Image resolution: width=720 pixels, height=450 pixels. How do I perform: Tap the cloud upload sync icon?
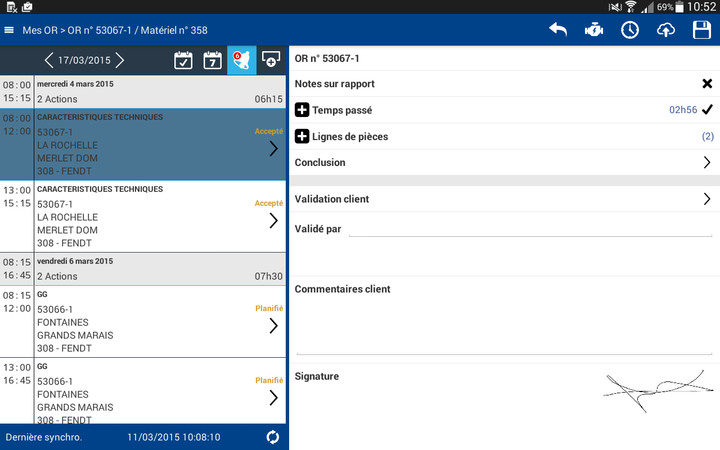pyautogui.click(x=666, y=30)
